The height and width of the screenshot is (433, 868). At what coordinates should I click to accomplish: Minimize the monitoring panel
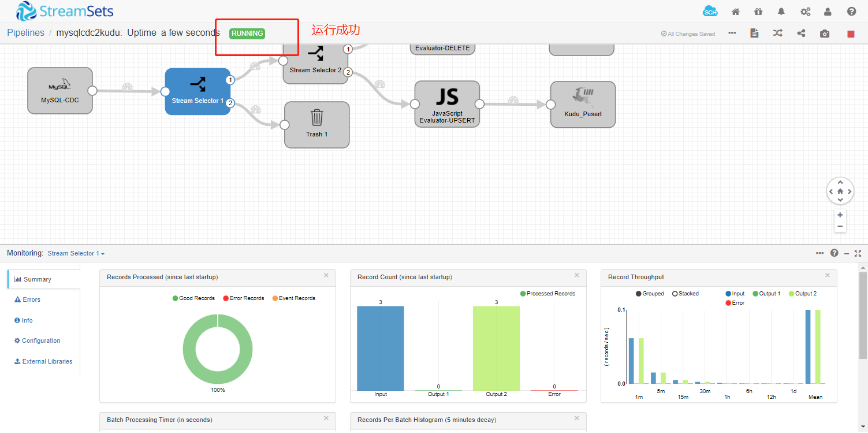click(x=847, y=253)
